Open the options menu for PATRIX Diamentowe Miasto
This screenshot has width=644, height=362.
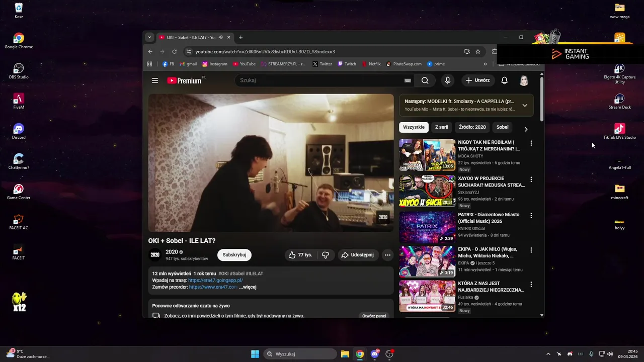tap(531, 216)
